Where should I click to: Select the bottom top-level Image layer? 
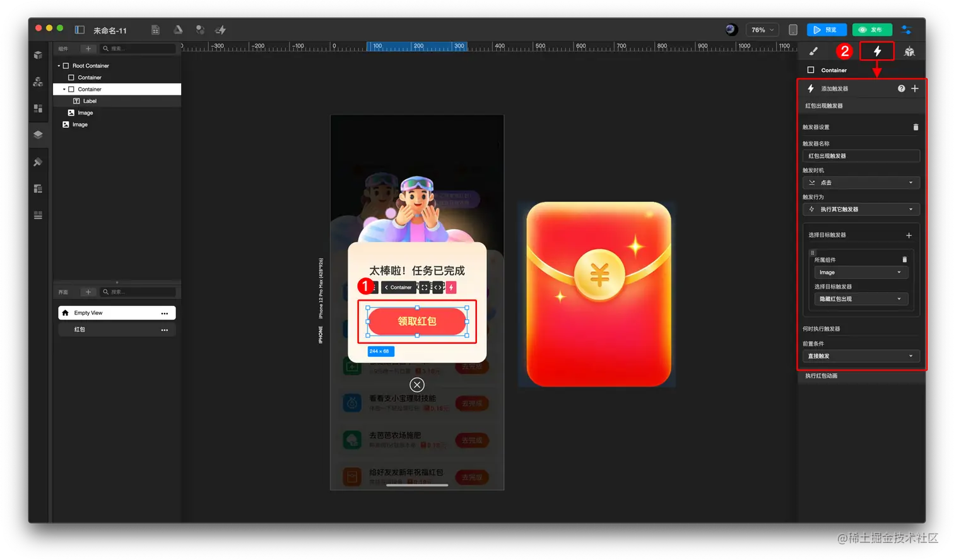tap(79, 125)
